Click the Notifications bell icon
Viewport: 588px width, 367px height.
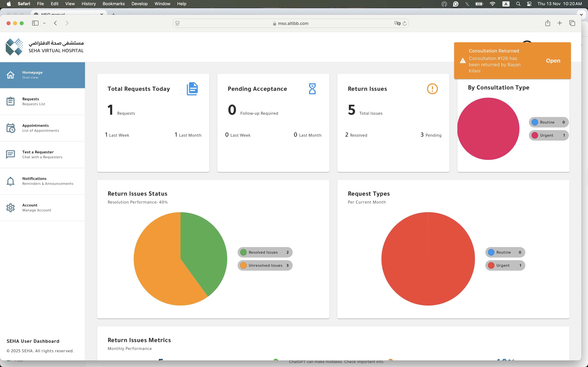coord(10,181)
